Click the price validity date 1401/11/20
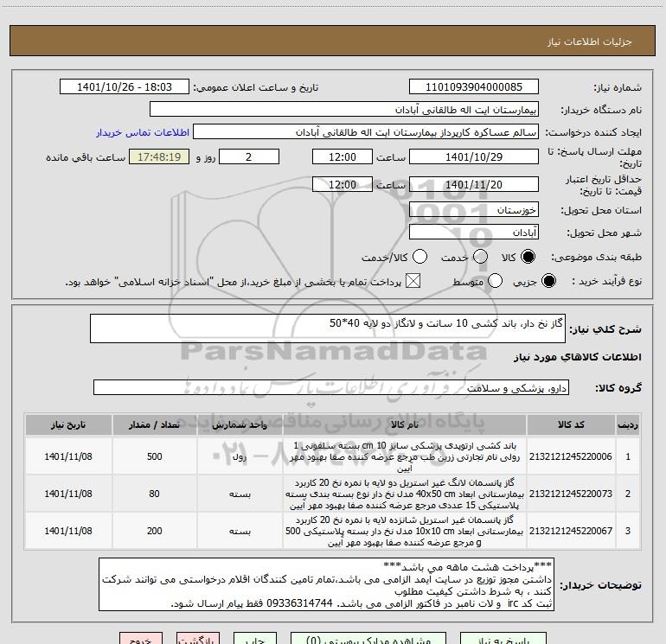 (x=474, y=184)
